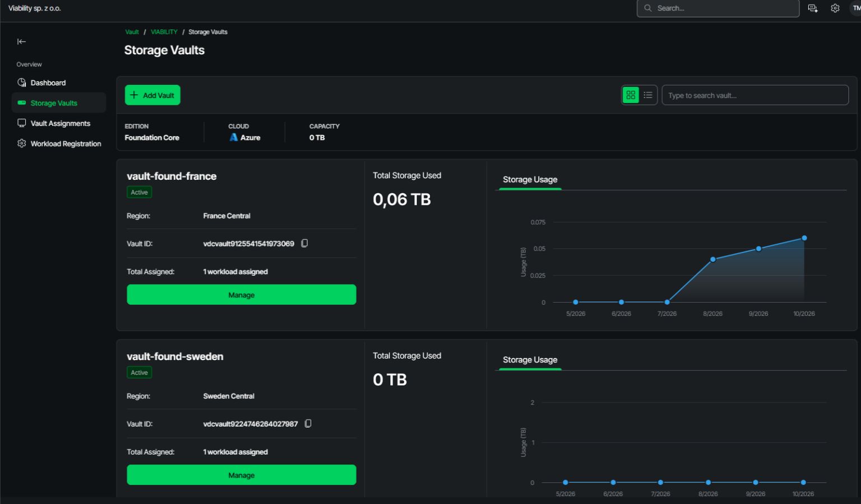The image size is (861, 504).
Task: Click the vault-found-sweden title
Action: click(x=175, y=356)
